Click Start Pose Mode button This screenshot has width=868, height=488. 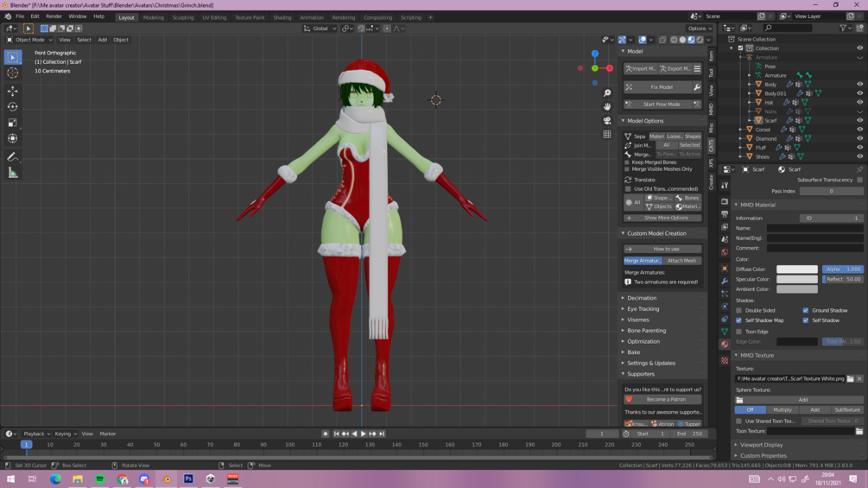coord(657,104)
